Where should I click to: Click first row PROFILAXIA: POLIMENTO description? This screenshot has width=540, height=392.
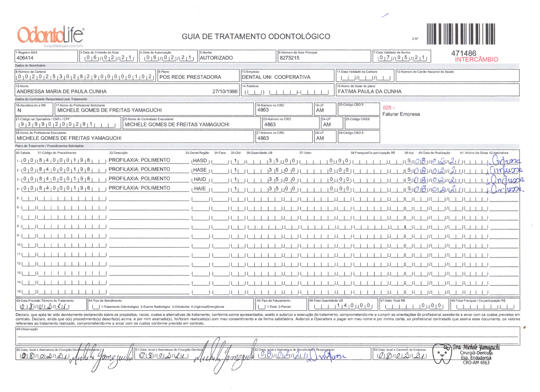click(x=139, y=160)
